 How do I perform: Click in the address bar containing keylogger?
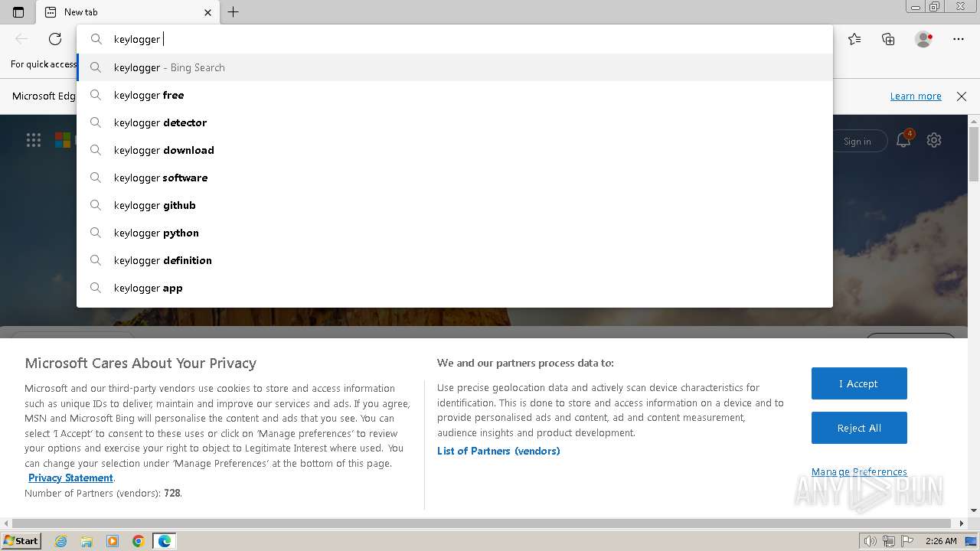click(455, 39)
